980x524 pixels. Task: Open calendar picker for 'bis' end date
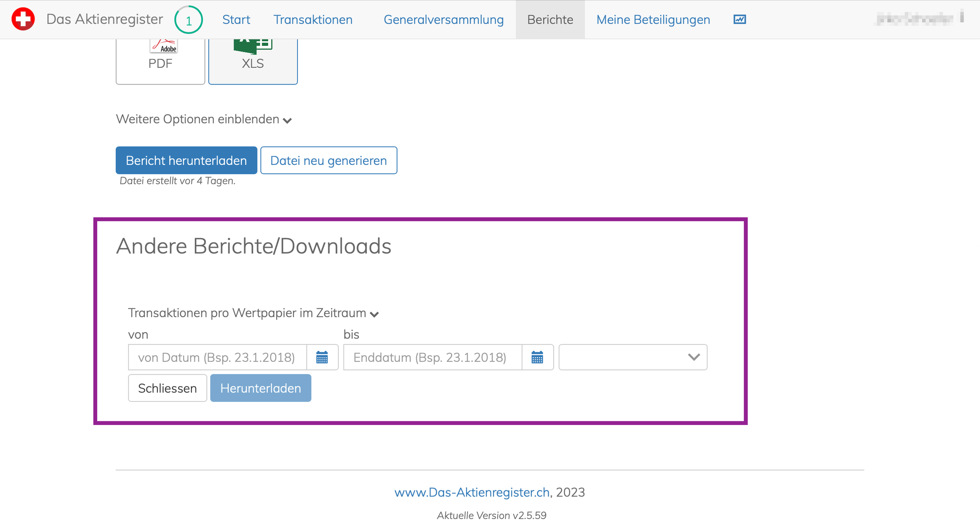pyautogui.click(x=537, y=357)
